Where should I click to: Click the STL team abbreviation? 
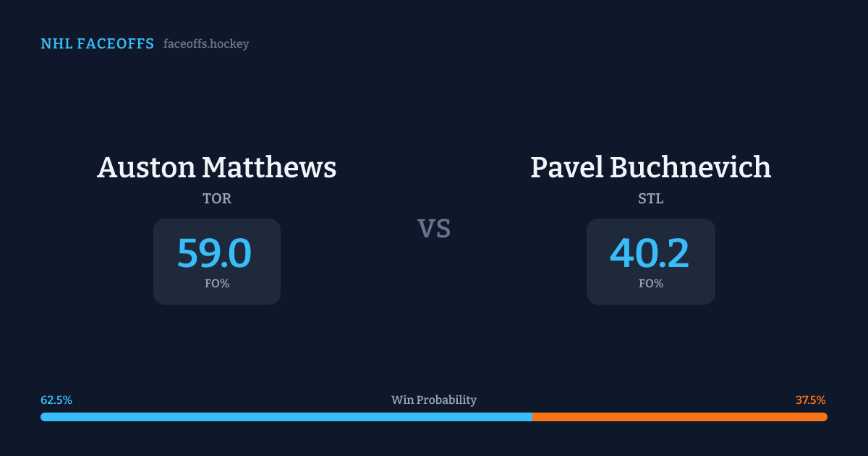(650, 198)
